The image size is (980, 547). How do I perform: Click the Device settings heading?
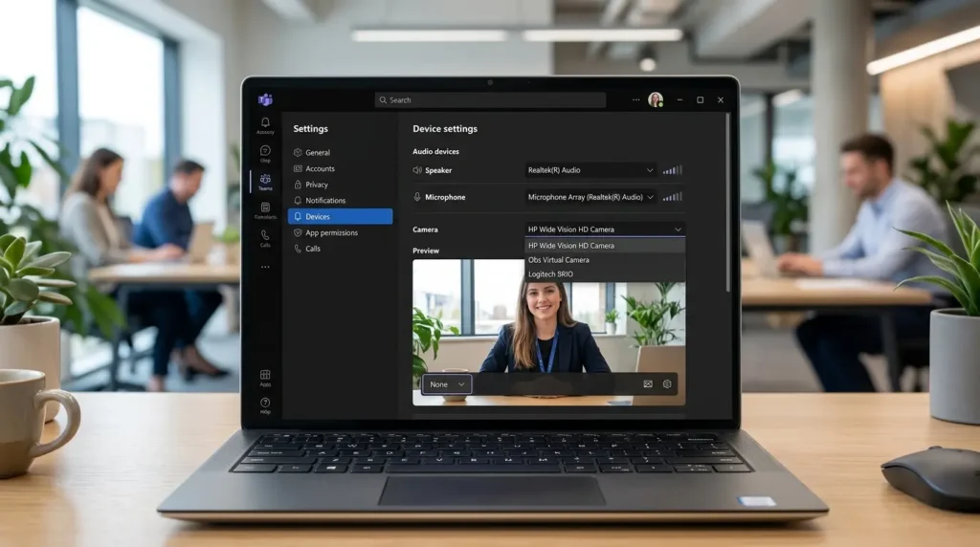[444, 129]
